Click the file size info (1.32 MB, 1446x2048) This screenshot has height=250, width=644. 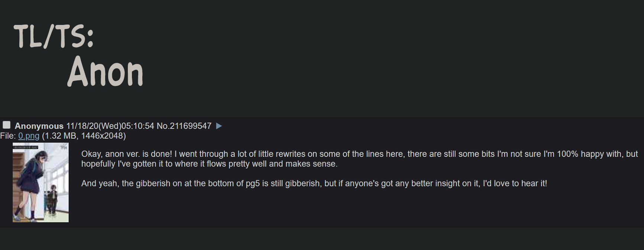(84, 136)
